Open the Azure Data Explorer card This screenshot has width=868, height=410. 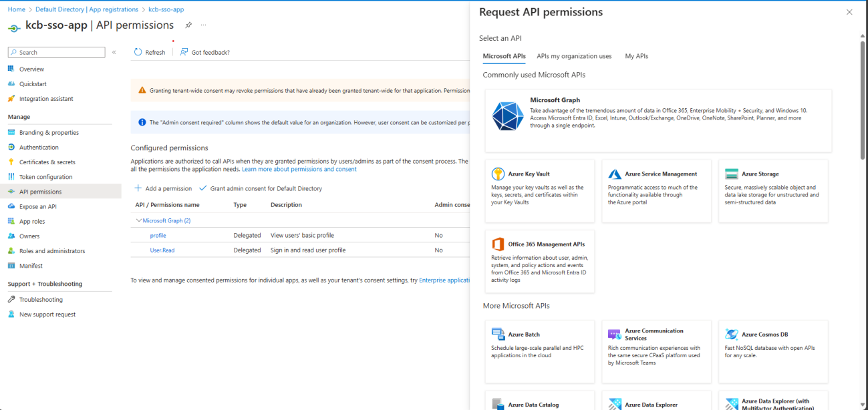coord(657,400)
